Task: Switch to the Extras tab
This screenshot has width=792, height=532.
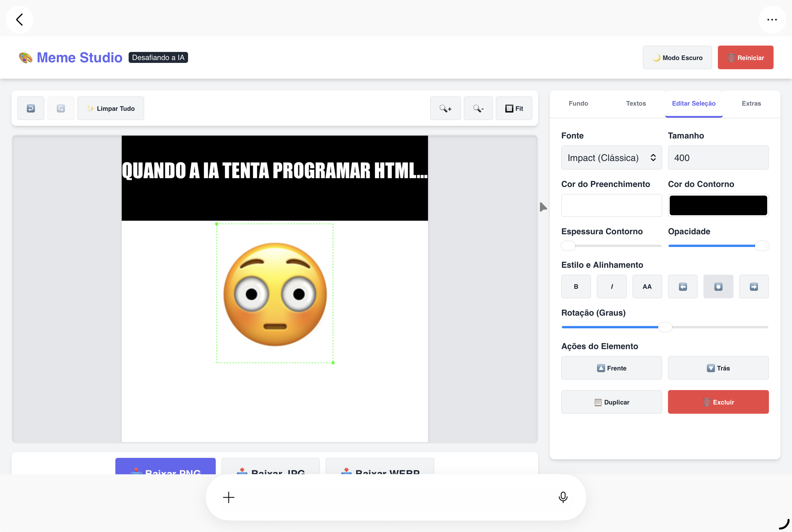Action: [751, 104]
